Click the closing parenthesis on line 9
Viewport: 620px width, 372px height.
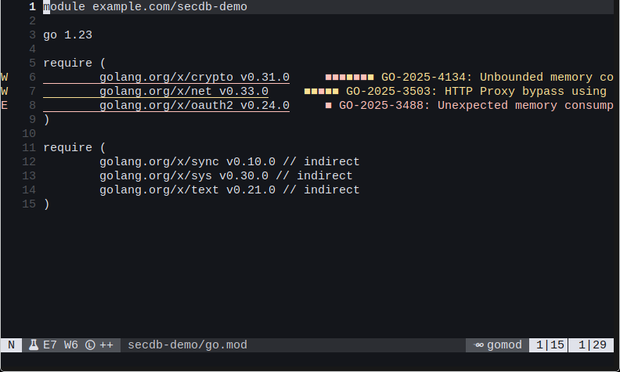47,119
